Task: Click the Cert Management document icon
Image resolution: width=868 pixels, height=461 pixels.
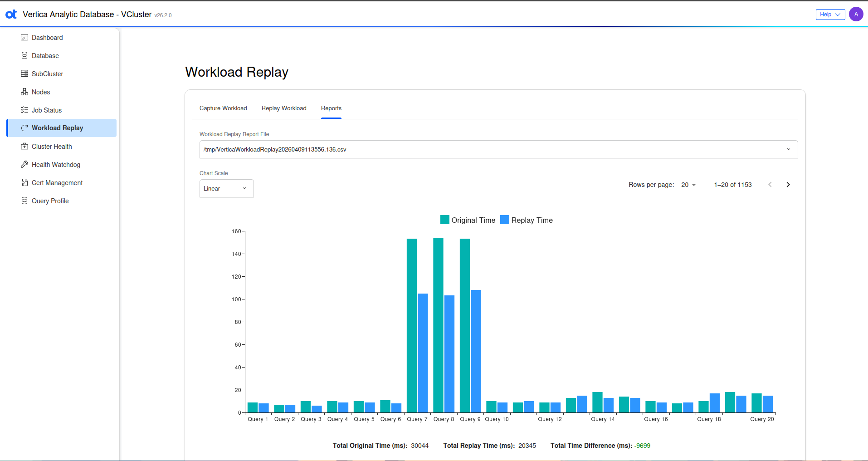Action: [24, 182]
